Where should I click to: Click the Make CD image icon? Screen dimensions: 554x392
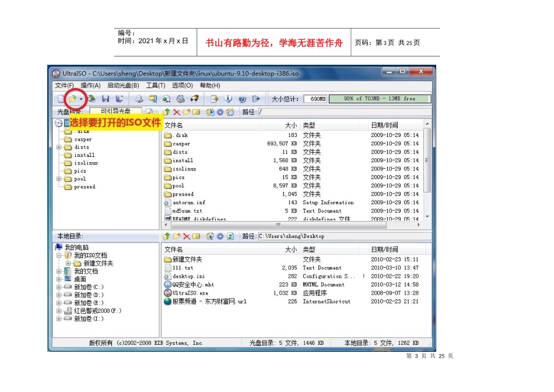point(139,99)
